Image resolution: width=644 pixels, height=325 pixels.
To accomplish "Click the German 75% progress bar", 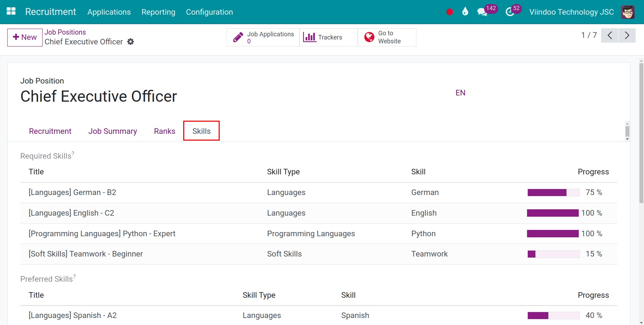I will [554, 193].
